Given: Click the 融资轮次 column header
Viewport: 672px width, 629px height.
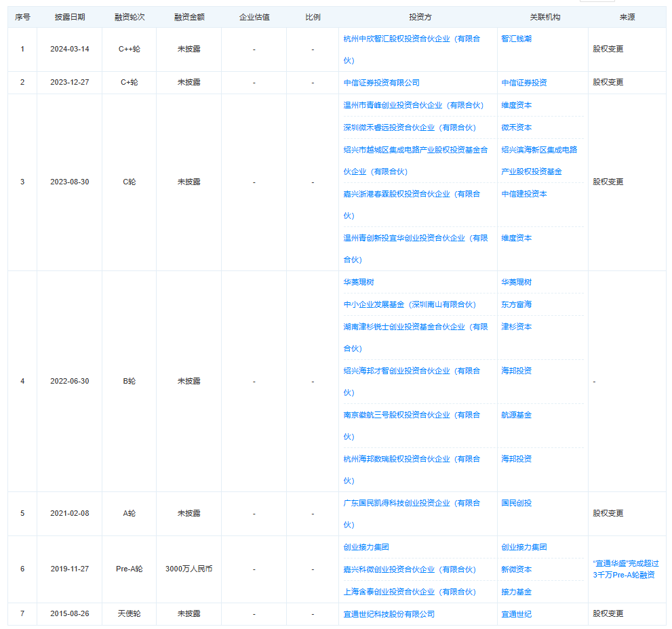Looking at the screenshot, I should click(x=129, y=17).
